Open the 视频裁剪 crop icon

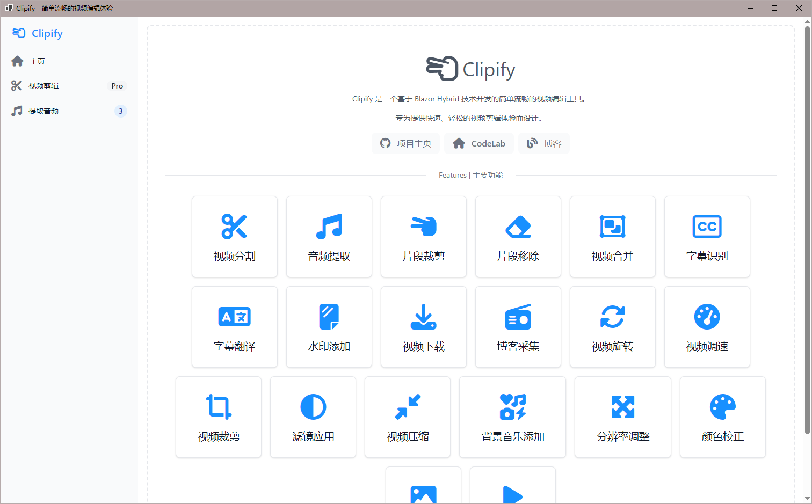point(219,407)
